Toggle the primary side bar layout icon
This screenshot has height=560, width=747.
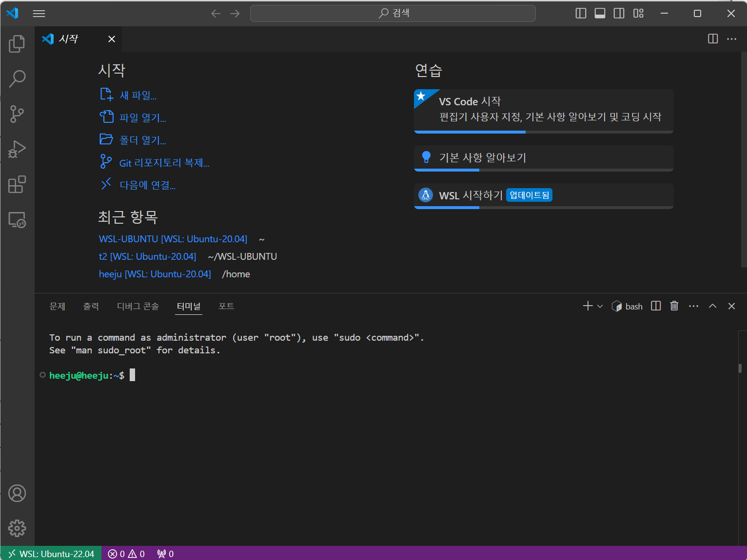click(x=581, y=14)
